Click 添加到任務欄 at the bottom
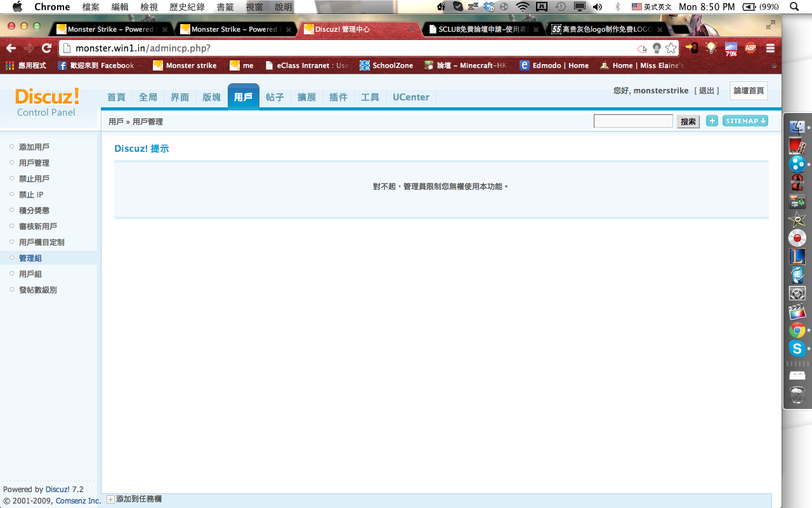This screenshot has width=812, height=508. pos(134,500)
